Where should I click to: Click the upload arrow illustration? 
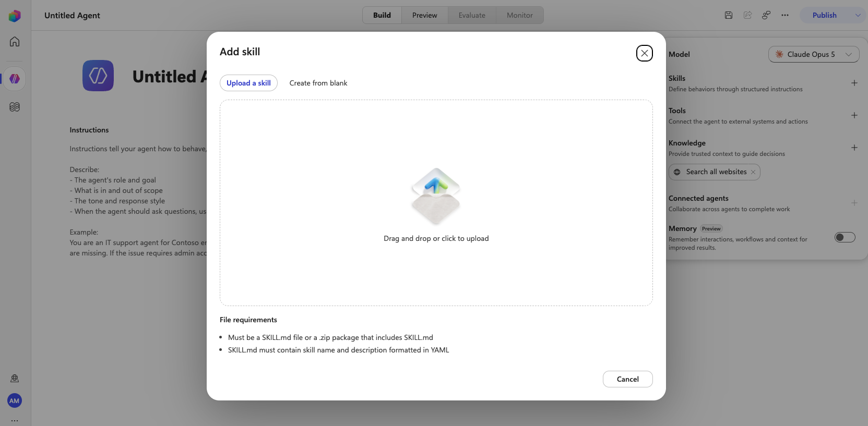click(436, 196)
